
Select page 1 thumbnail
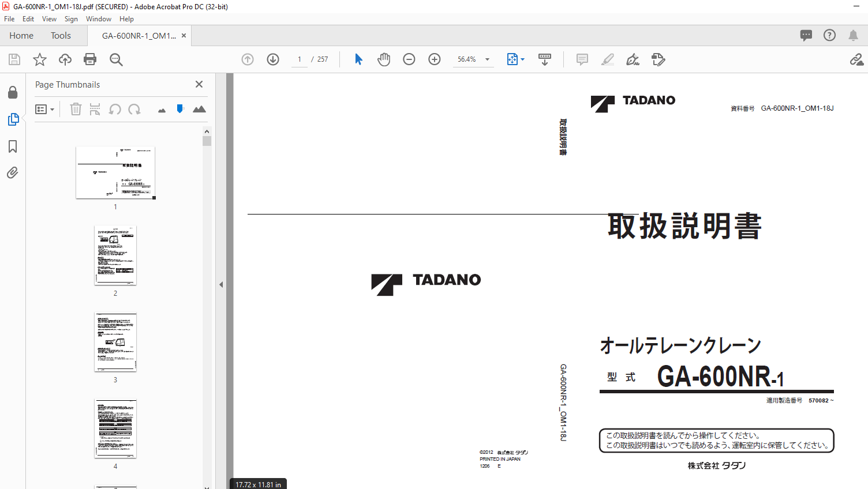tap(115, 172)
